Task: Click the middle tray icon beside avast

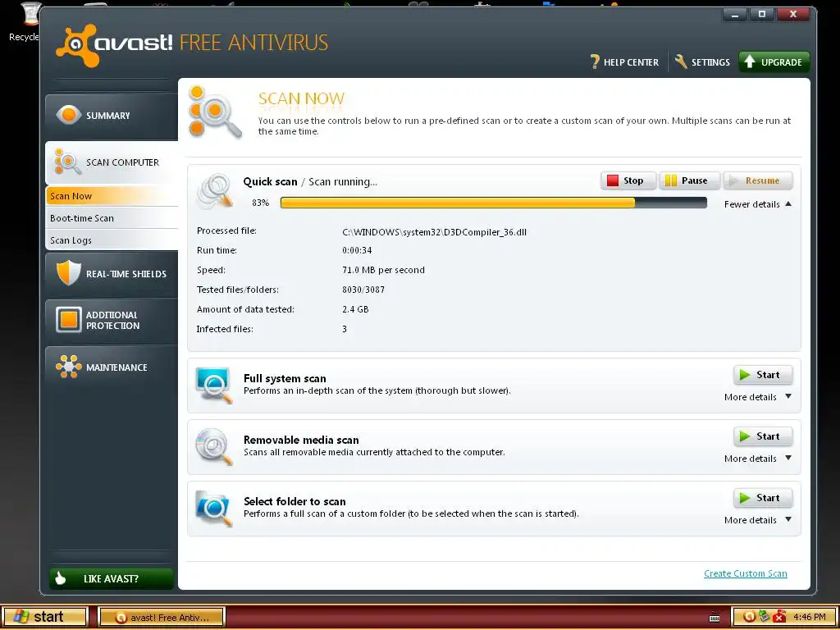Action: (765, 617)
